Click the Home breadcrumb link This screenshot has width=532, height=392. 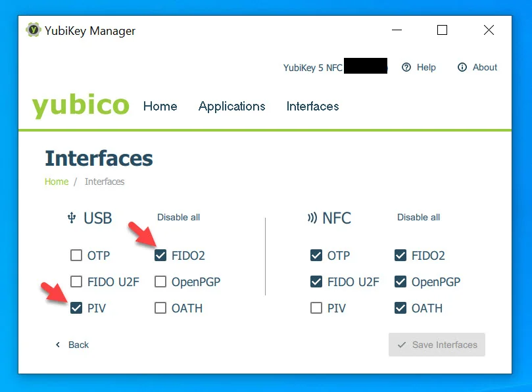57,182
